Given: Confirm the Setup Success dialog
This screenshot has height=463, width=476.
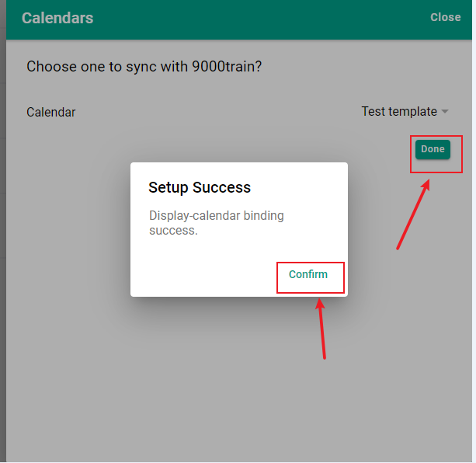Looking at the screenshot, I should pyautogui.click(x=308, y=274).
